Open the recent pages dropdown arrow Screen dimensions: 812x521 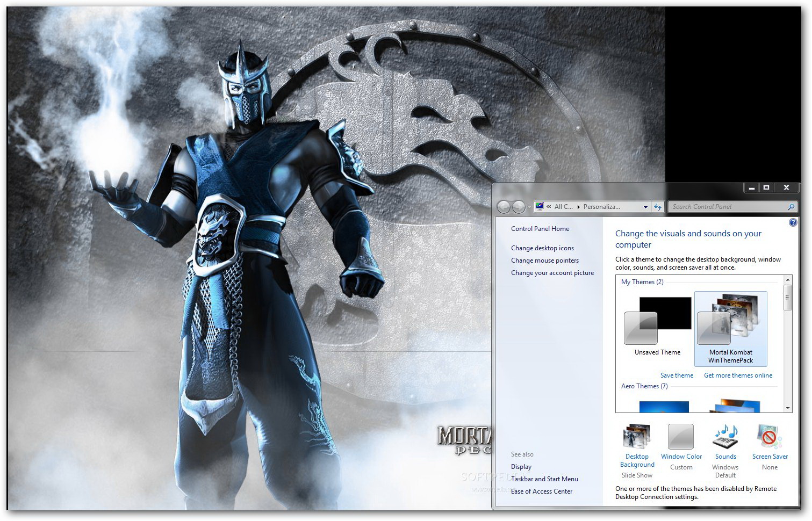click(529, 207)
